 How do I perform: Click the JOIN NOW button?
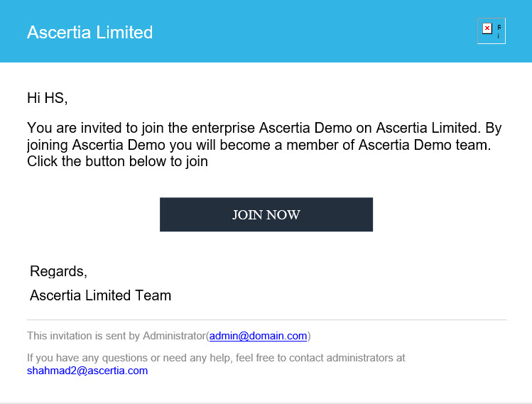[266, 214]
